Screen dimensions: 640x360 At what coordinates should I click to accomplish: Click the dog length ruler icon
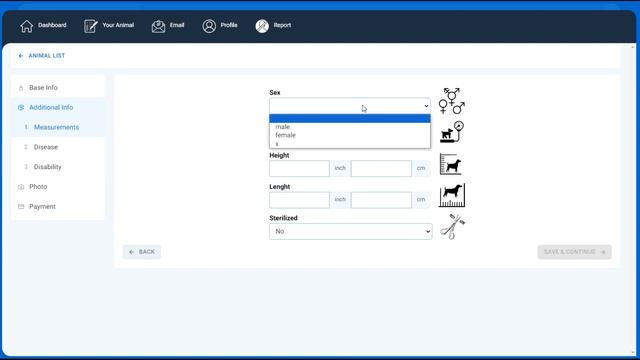(452, 196)
